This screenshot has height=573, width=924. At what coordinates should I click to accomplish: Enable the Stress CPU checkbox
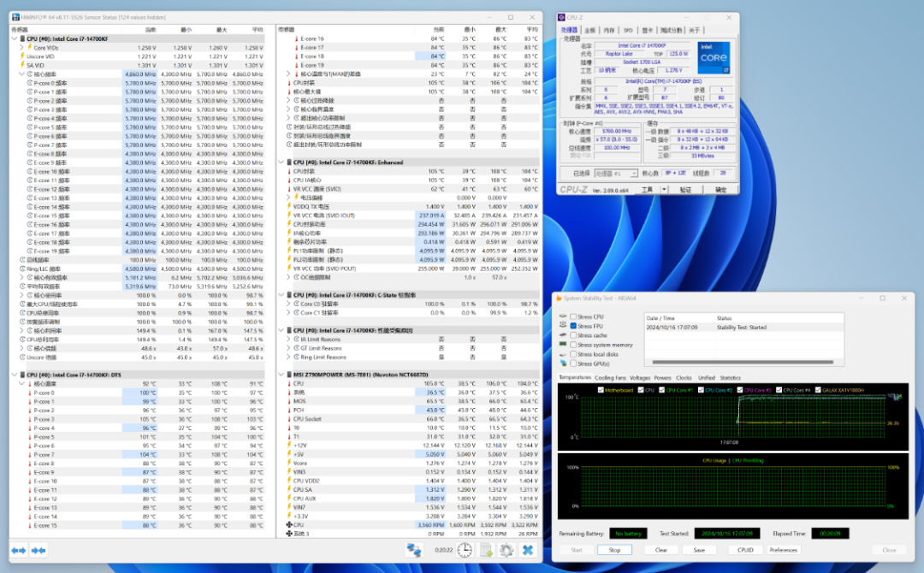click(x=573, y=317)
